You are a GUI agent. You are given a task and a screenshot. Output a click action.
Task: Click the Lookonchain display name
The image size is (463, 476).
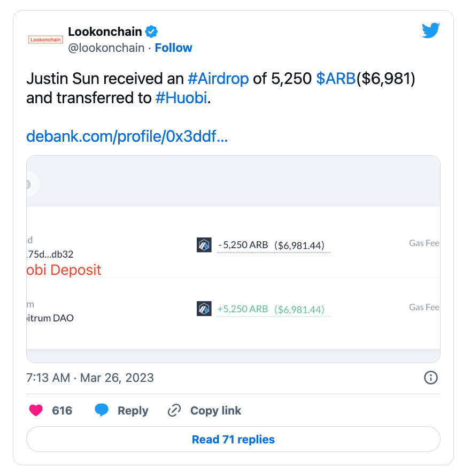[x=105, y=32]
